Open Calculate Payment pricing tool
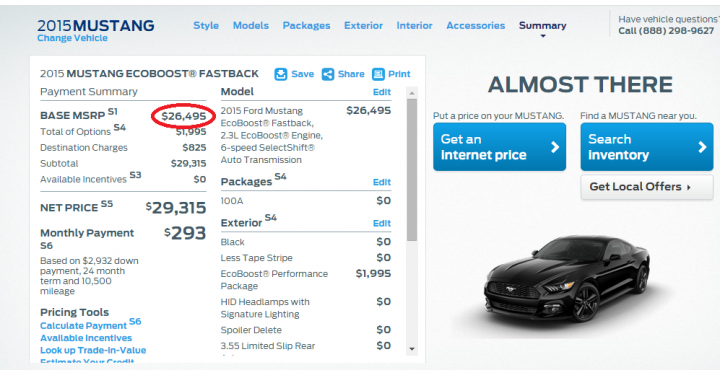The width and height of the screenshot is (720, 370). click(x=84, y=325)
